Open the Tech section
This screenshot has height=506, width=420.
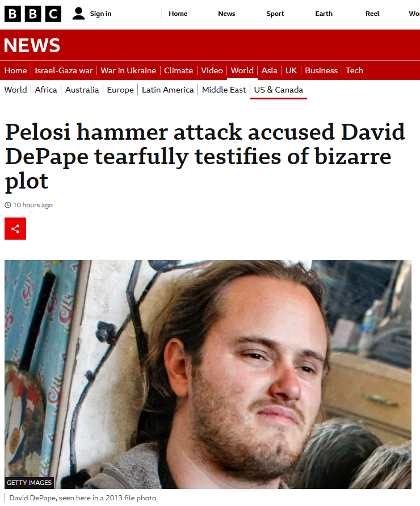click(x=354, y=70)
